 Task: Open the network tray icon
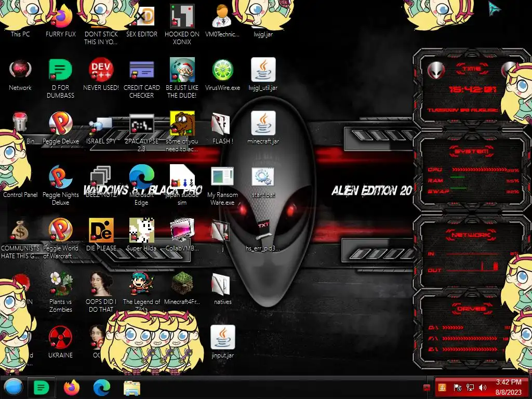[470, 387]
